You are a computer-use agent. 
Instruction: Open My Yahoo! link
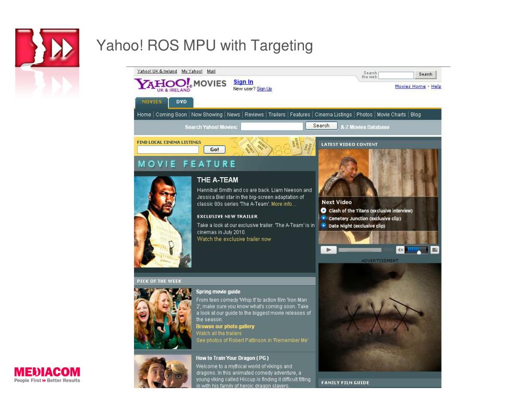point(192,71)
